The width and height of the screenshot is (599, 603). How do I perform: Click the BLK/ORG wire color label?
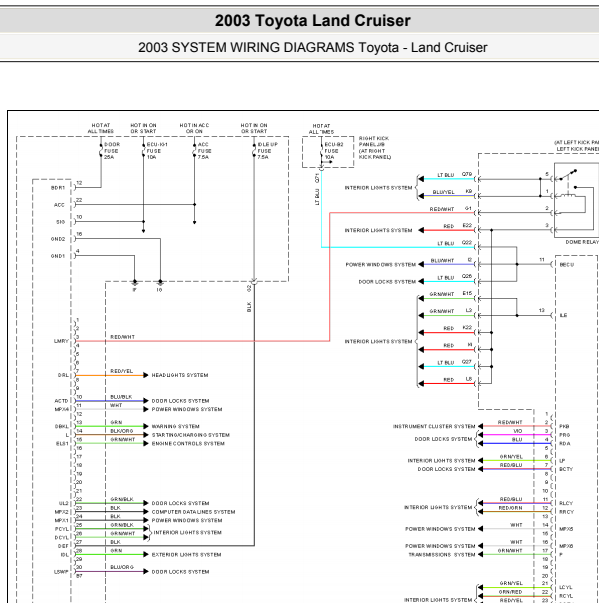[x=121, y=431]
